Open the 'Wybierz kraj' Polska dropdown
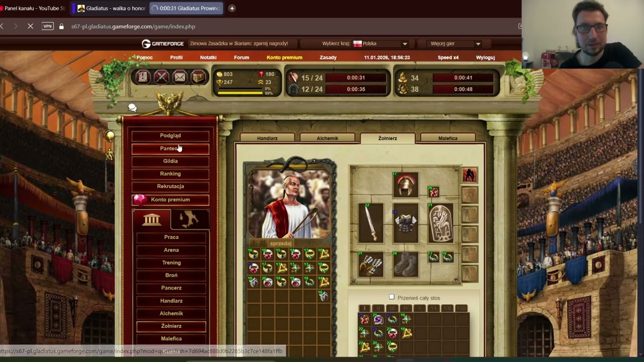Viewport: 644px width, 362px height. click(x=380, y=44)
